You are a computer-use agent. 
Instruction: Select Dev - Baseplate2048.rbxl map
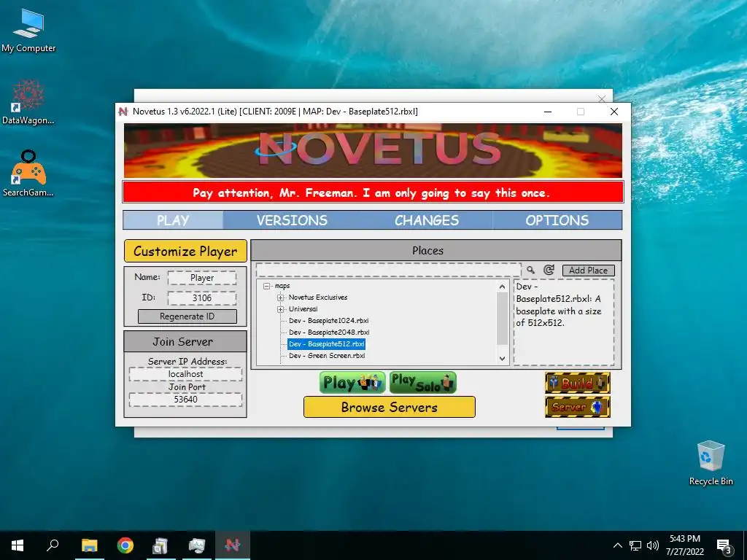[x=329, y=332]
